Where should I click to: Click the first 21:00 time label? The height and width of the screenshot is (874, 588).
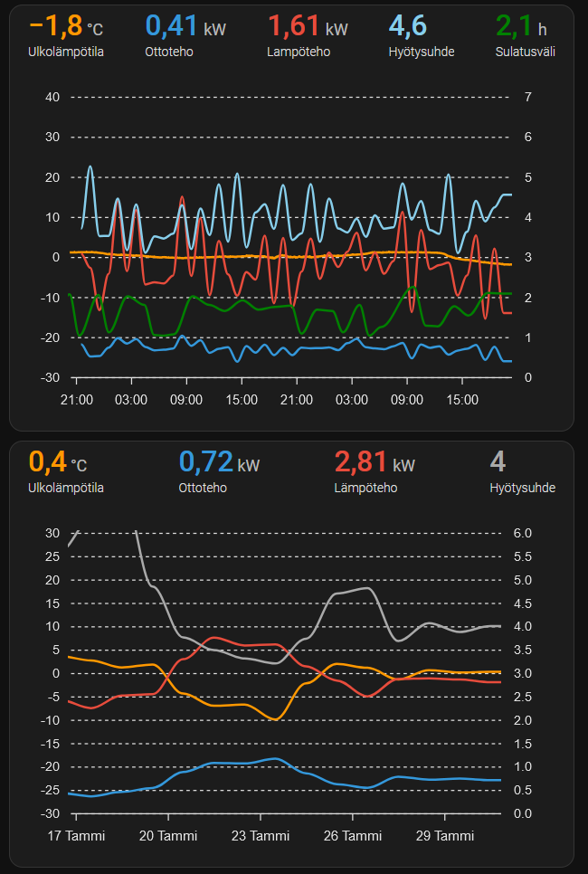tap(77, 399)
